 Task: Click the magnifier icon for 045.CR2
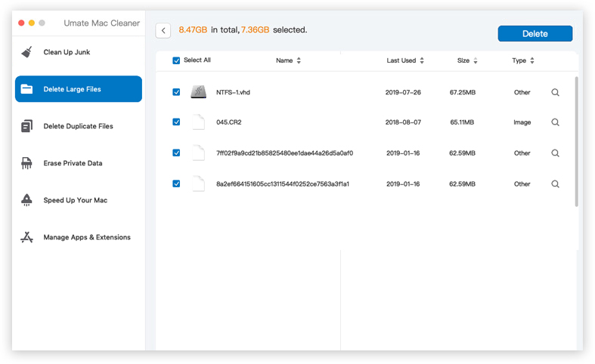point(555,122)
